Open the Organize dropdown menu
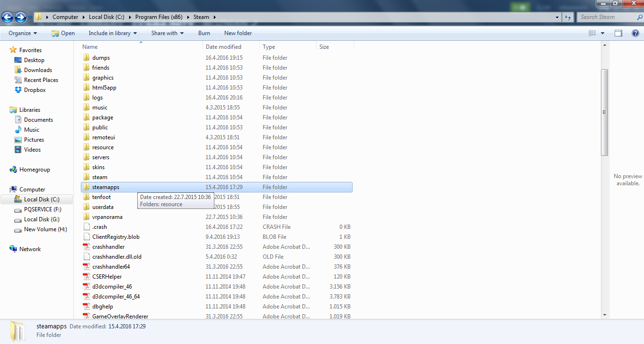This screenshot has height=344, width=644. click(x=23, y=33)
